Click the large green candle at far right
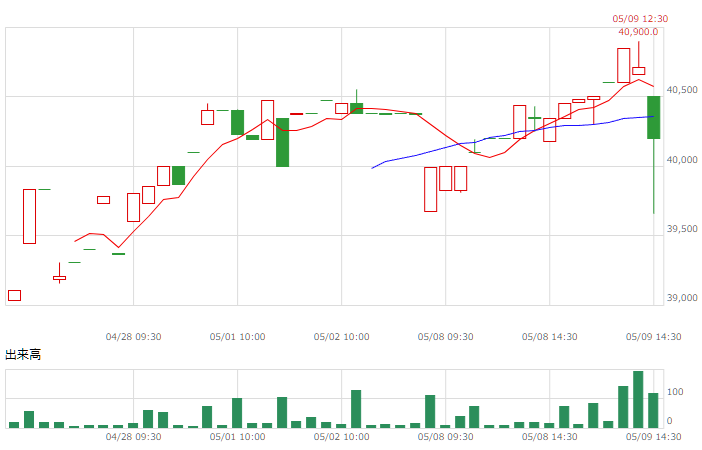 pyautogui.click(x=654, y=117)
